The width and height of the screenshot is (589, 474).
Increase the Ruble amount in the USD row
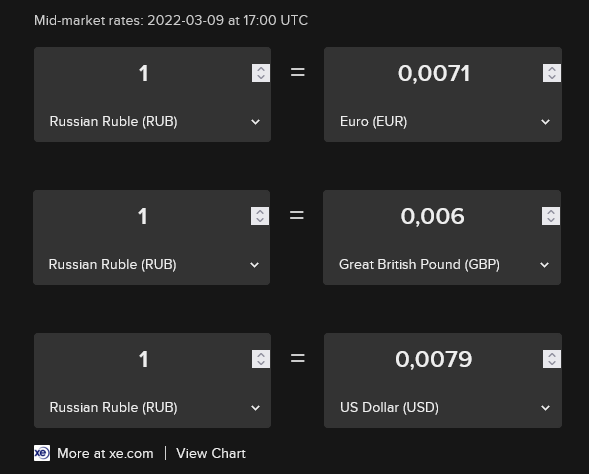click(261, 355)
